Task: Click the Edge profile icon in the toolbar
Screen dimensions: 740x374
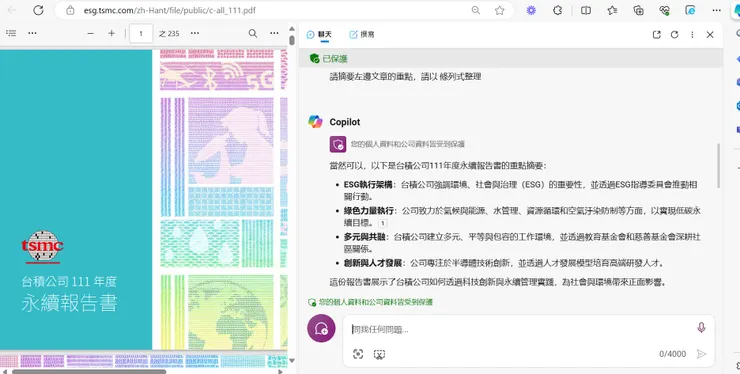Action: pos(690,10)
